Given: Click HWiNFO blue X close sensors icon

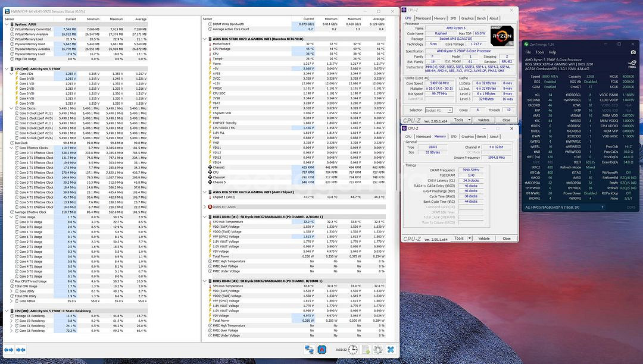Looking at the screenshot, I should pyautogui.click(x=391, y=350).
